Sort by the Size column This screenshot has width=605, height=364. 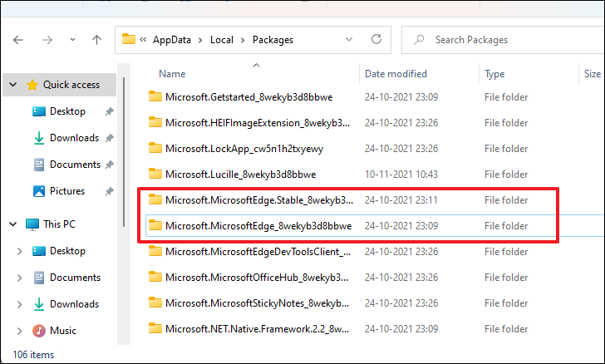[593, 74]
